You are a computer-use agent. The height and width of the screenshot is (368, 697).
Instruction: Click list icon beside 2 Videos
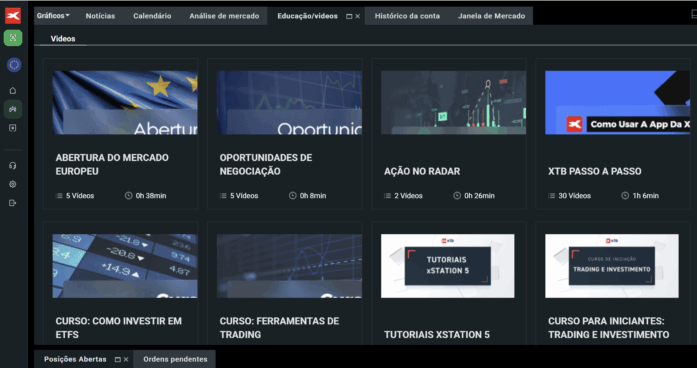387,196
